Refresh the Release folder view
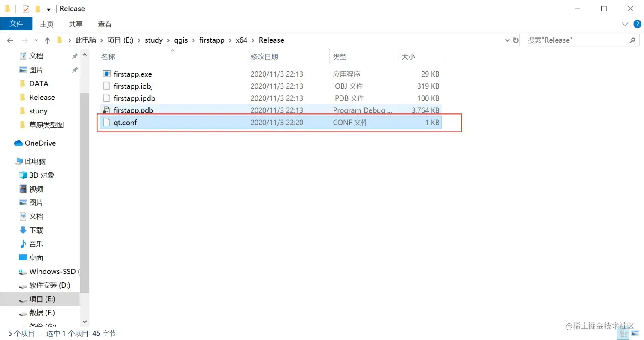This screenshot has height=340, width=644. [516, 40]
